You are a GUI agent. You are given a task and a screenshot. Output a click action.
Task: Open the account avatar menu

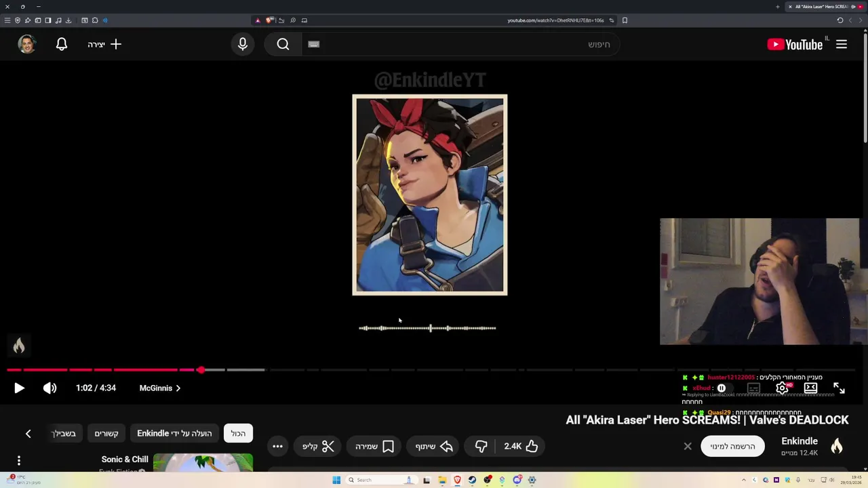pyautogui.click(x=26, y=44)
